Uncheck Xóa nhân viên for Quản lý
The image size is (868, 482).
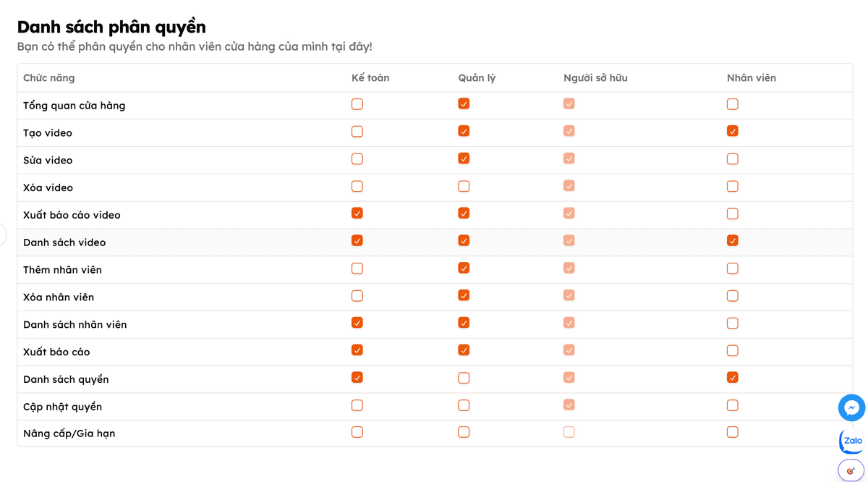[464, 296]
